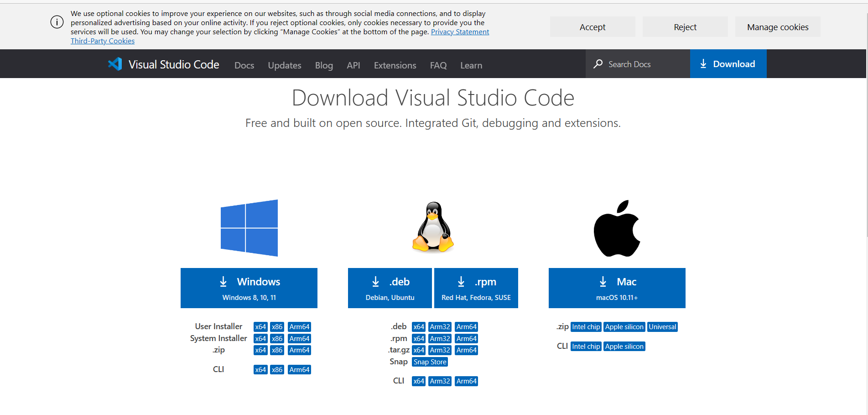
Task: Open Manage cookies settings
Action: (x=778, y=27)
